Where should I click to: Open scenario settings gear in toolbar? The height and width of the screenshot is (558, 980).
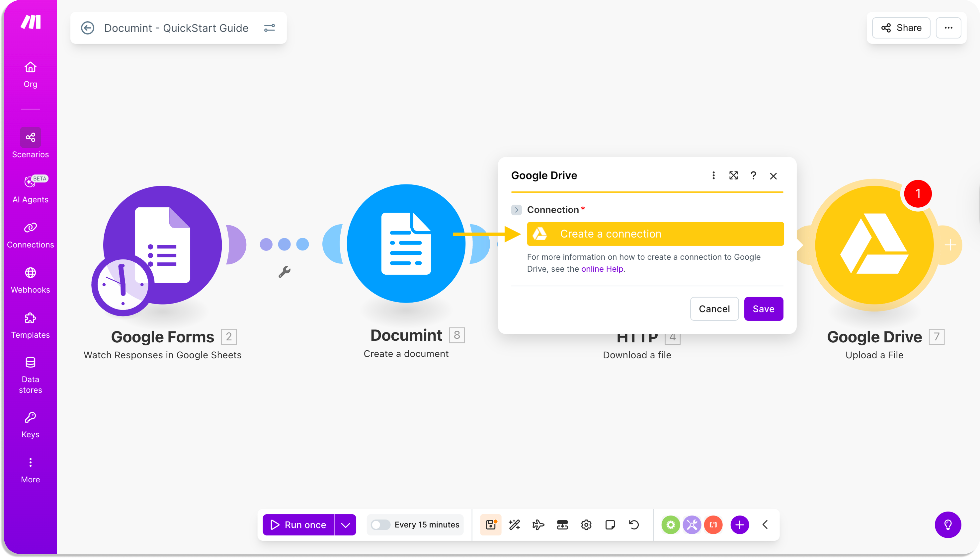[x=586, y=524]
